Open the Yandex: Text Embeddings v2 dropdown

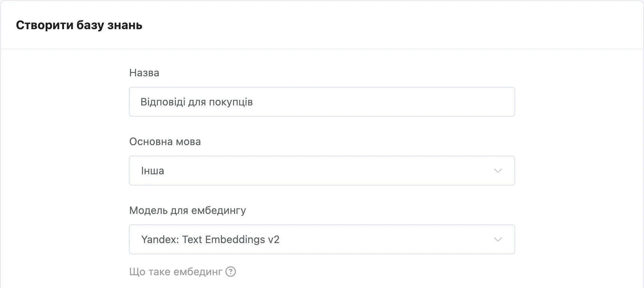322,239
